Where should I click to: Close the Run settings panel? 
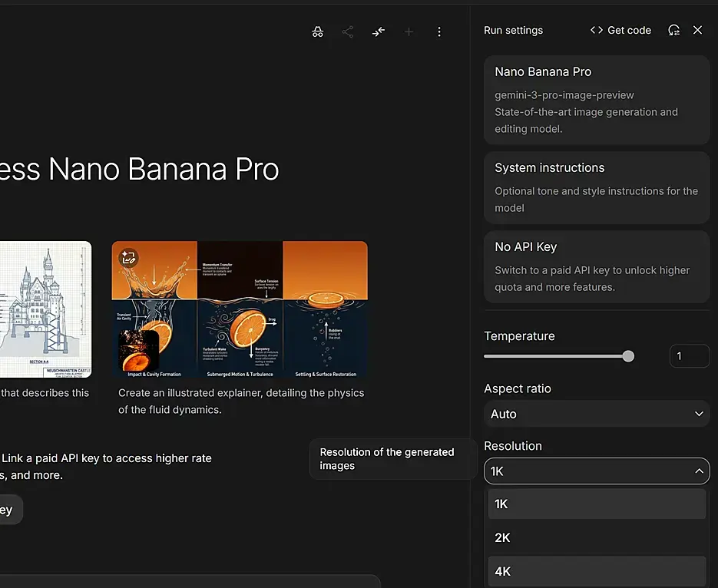click(x=697, y=30)
